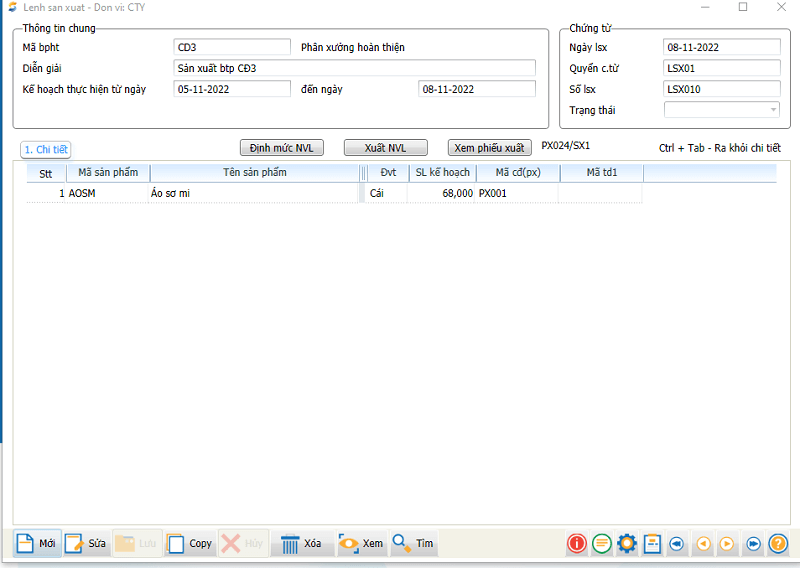Select the PX001 cell
Screen dimensions: 800x568
517,193
